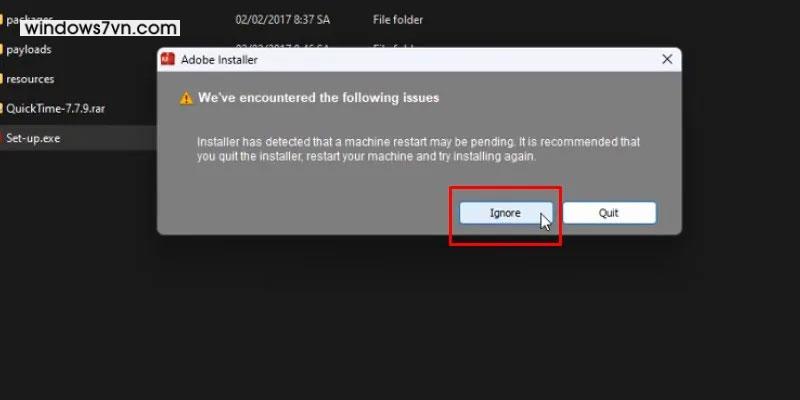Select the payloads folder name

29,49
